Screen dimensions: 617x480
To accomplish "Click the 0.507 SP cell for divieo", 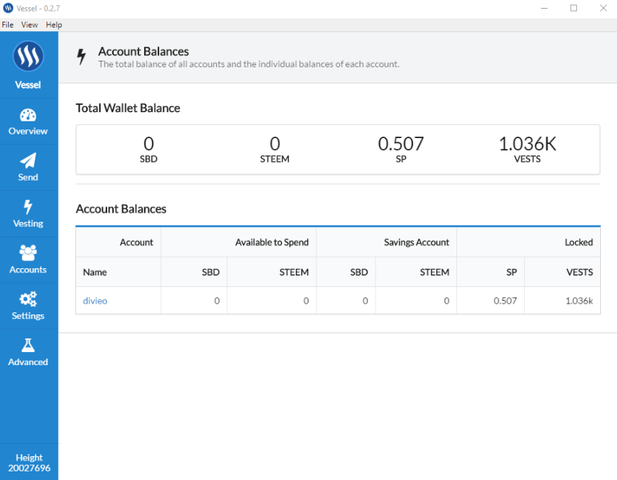I will (490, 301).
